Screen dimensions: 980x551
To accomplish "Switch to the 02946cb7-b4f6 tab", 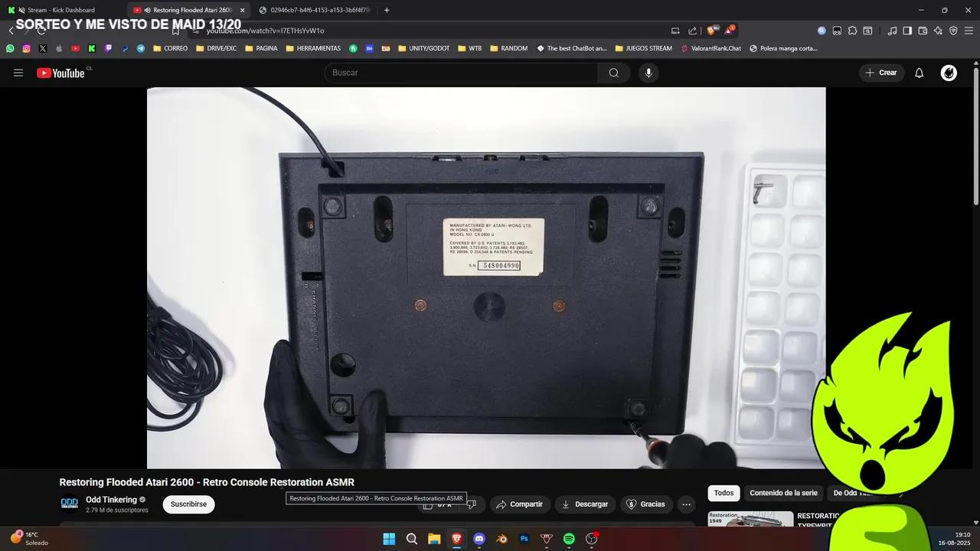I will coord(314,10).
